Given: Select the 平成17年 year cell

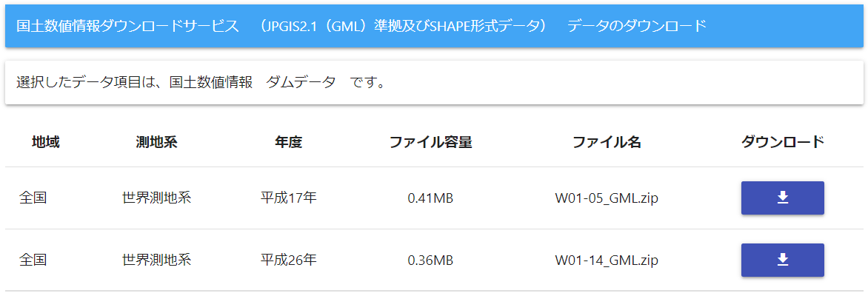Looking at the screenshot, I should pyautogui.click(x=288, y=198).
